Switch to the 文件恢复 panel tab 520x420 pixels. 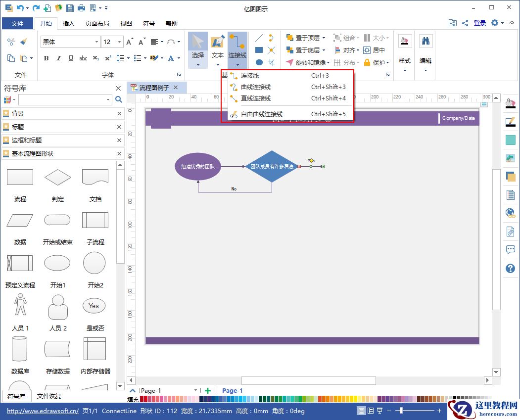[49, 396]
